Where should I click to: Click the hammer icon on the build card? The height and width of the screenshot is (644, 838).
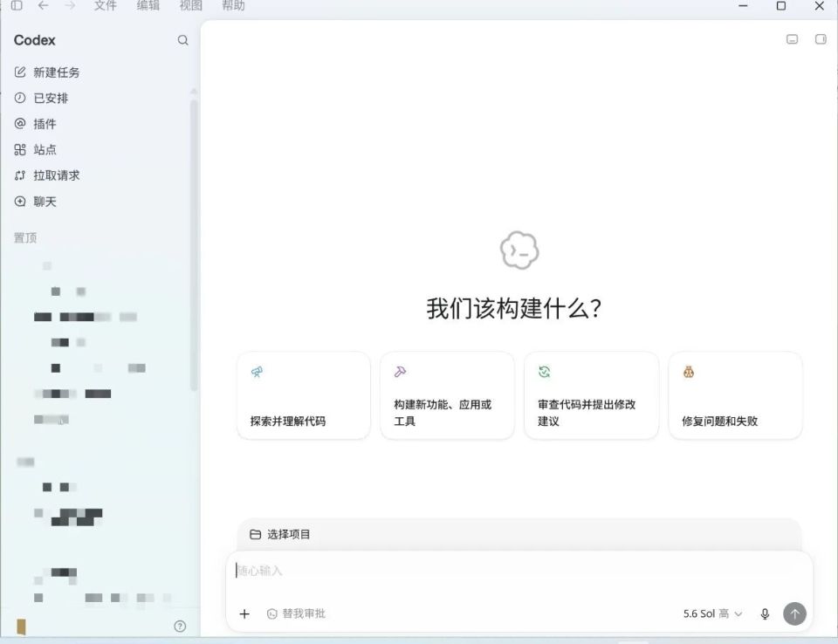(x=401, y=372)
